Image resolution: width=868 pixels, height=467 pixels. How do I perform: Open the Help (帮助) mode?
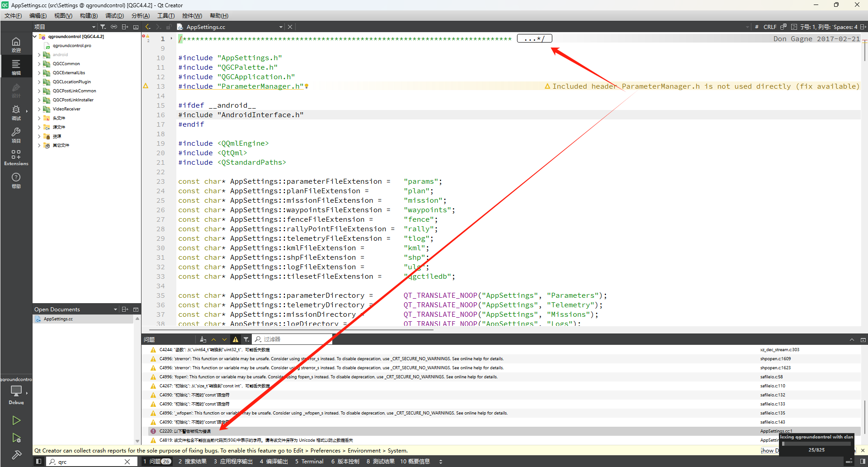click(x=16, y=180)
